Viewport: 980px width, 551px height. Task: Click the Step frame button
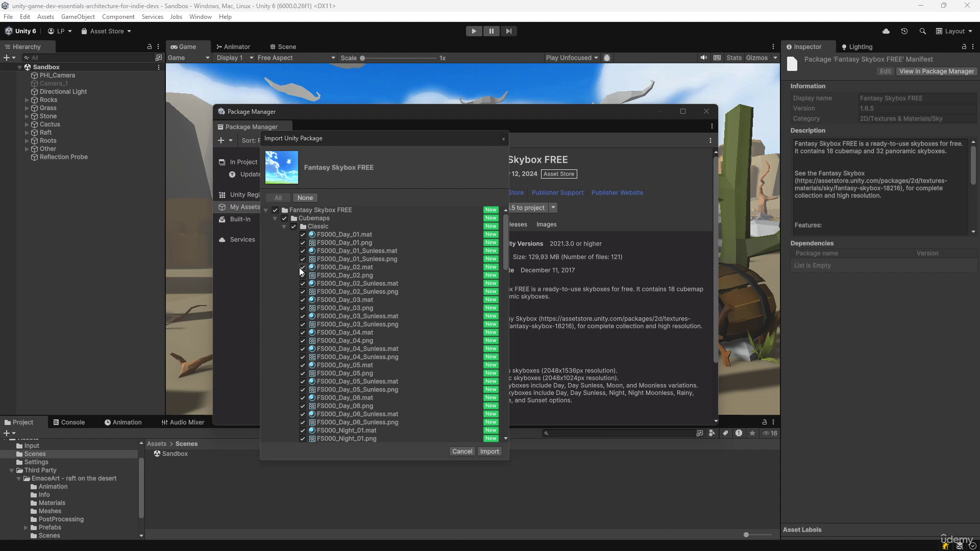coord(508,31)
